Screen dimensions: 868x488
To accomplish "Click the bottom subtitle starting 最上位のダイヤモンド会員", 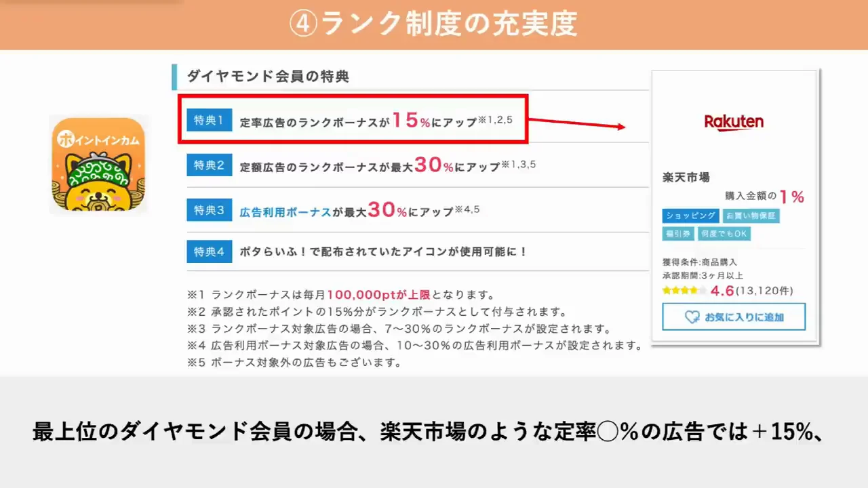I will 428,432.
